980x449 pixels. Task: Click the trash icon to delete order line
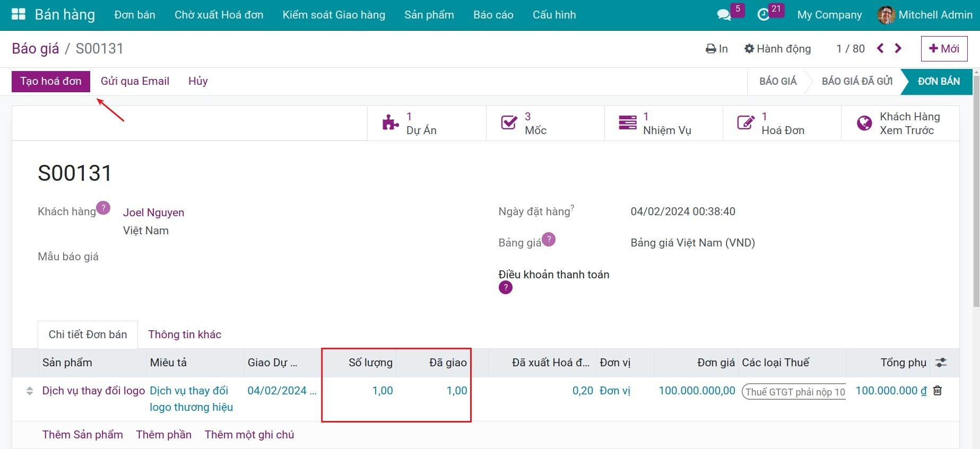938,391
